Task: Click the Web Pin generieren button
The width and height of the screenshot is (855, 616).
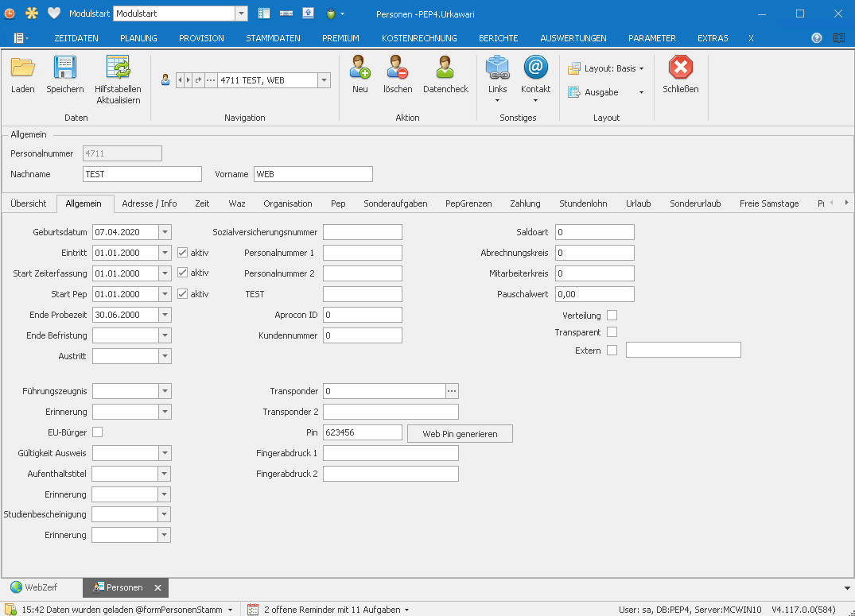Action: 460,434
